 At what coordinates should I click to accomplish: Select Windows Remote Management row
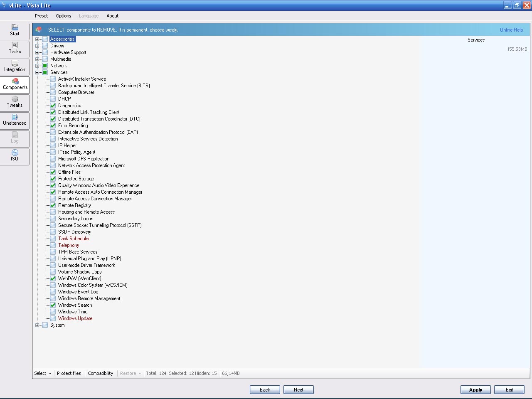[x=89, y=298]
